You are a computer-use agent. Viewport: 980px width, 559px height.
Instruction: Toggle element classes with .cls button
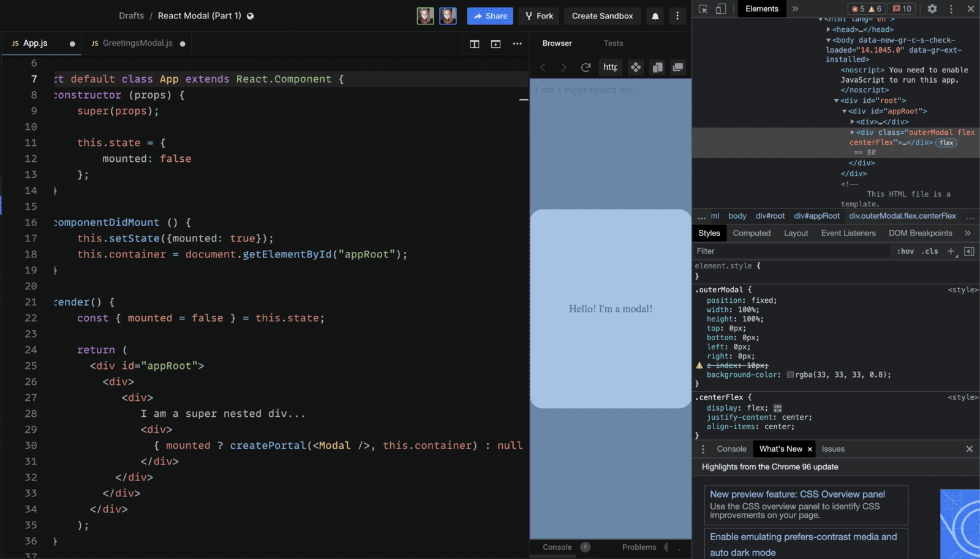tap(930, 251)
